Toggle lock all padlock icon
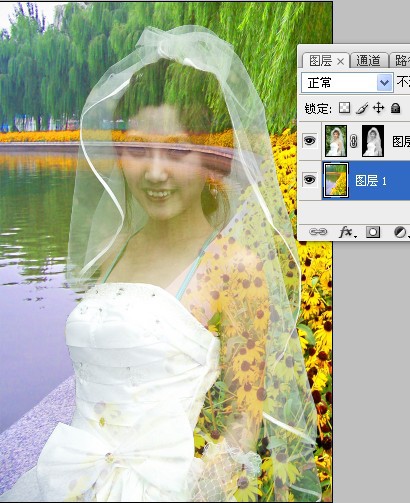The height and width of the screenshot is (503, 410). (x=395, y=108)
